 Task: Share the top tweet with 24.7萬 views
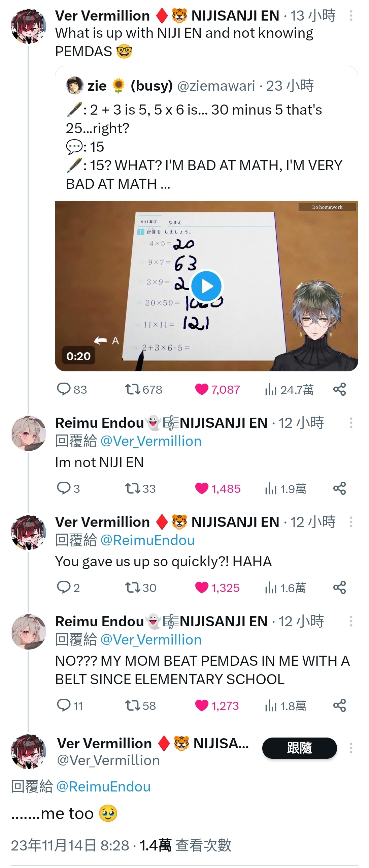point(339,389)
